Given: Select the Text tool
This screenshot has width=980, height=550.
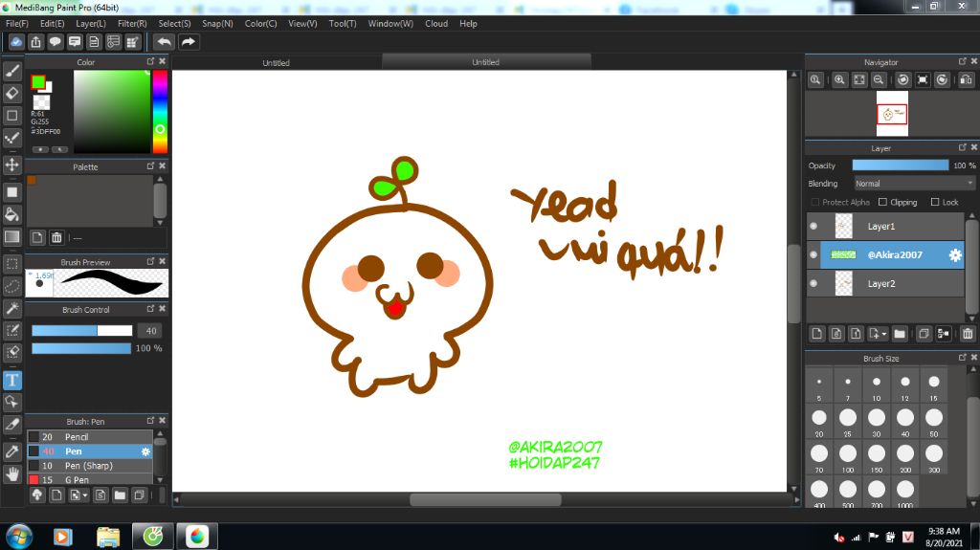Looking at the screenshot, I should [x=11, y=380].
